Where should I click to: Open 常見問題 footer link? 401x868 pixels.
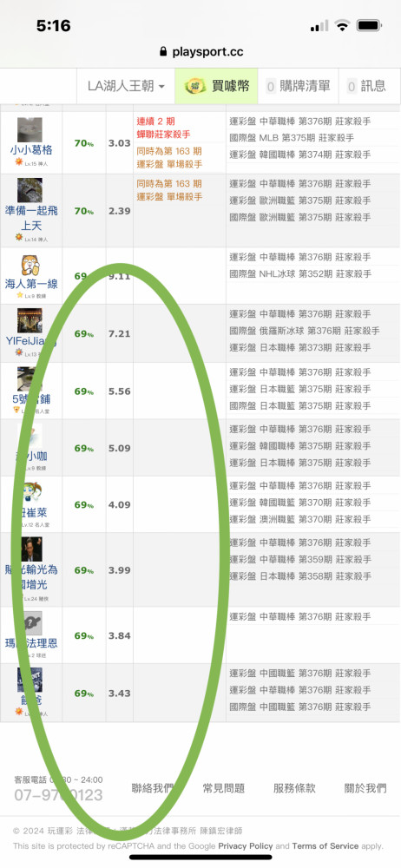coord(224,788)
